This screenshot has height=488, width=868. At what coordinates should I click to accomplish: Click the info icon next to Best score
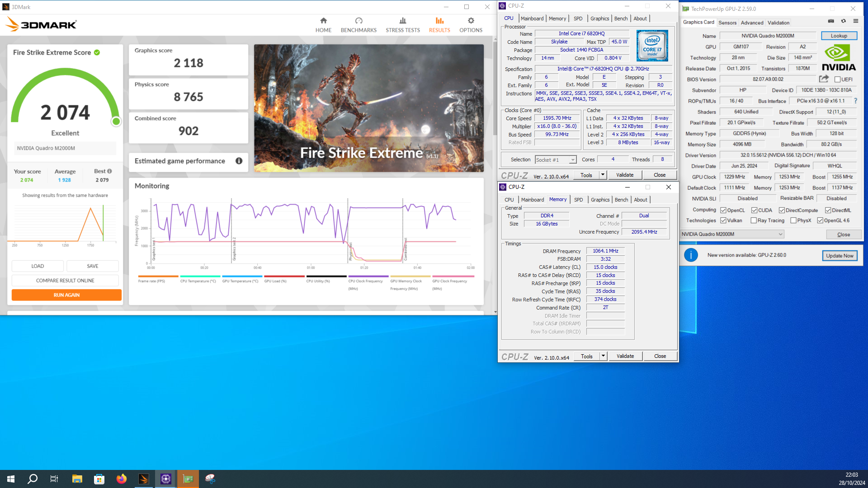[x=109, y=171]
